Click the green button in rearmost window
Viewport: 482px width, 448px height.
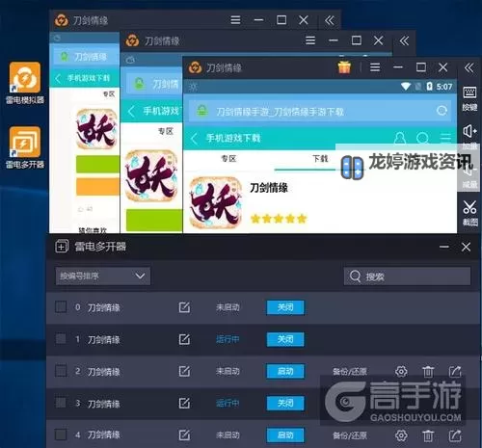(97, 164)
